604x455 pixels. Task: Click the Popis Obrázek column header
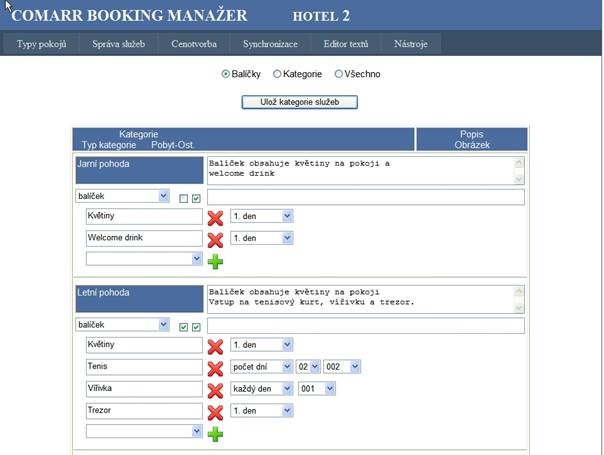pyautogui.click(x=472, y=139)
